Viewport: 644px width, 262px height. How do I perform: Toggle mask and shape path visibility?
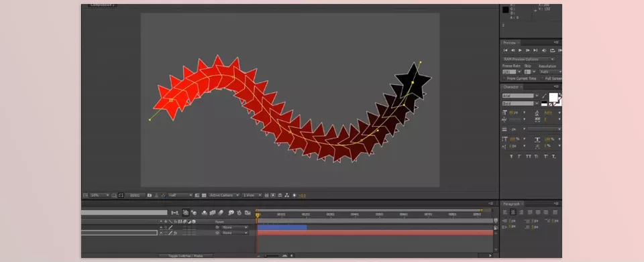click(121, 196)
